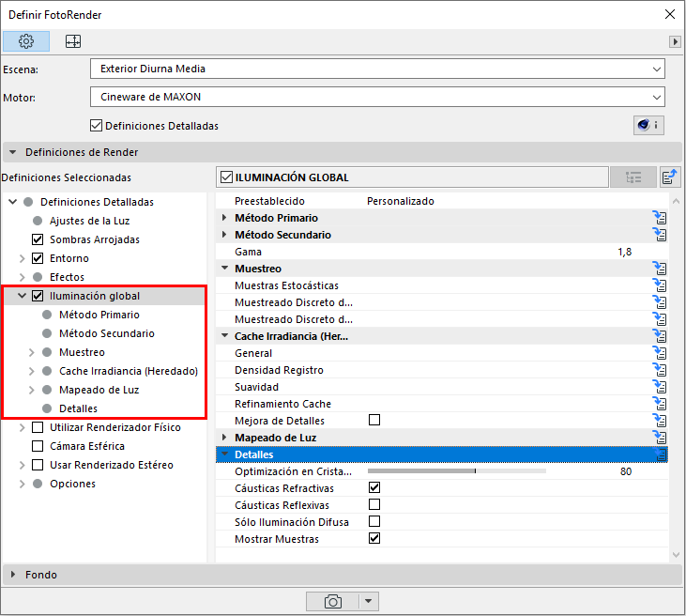
Task: Enable Utilizar Renderizador Físico
Action: click(38, 427)
